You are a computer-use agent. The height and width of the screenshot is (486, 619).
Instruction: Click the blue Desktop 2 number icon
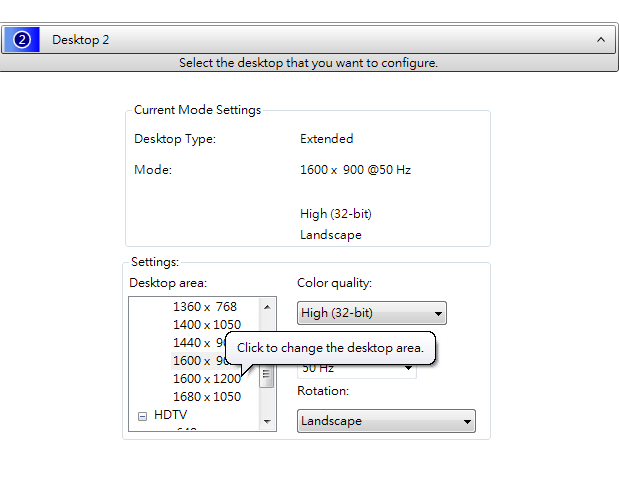[22, 39]
